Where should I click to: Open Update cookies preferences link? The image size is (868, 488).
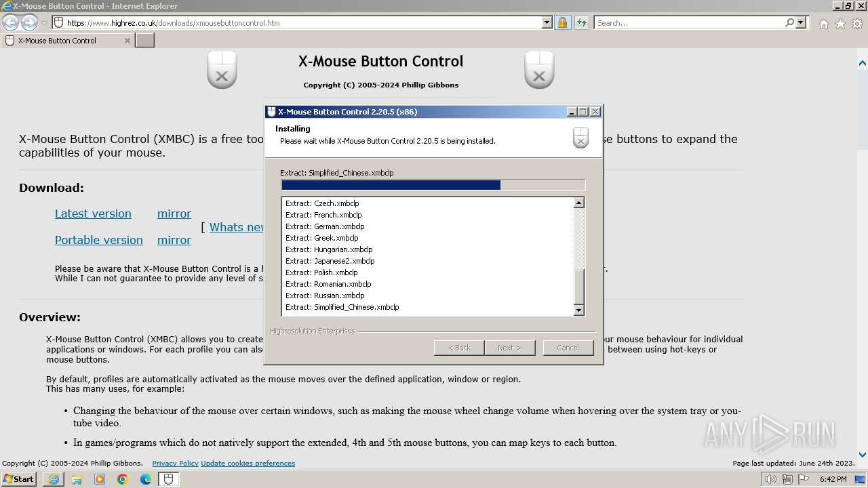click(248, 464)
